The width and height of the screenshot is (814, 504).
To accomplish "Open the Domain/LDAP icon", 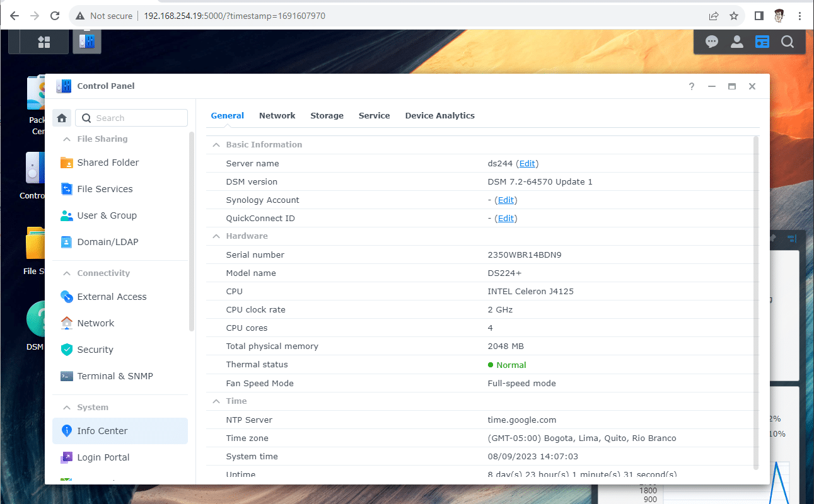I will pos(66,242).
